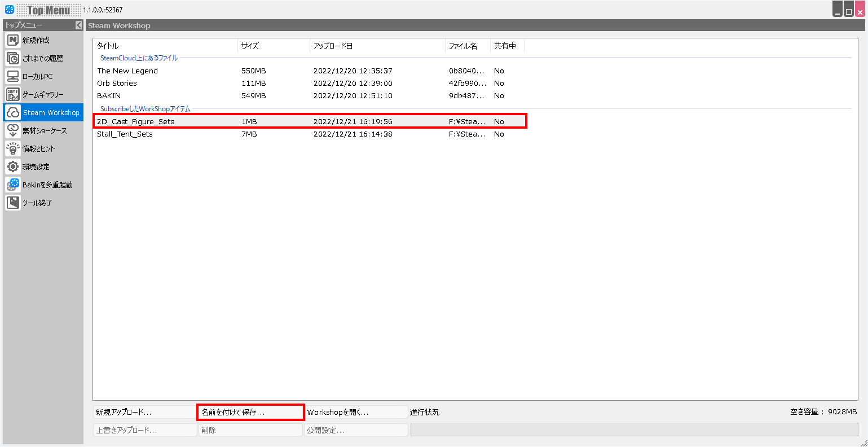Select the Steam Workshop menu item

(43, 112)
